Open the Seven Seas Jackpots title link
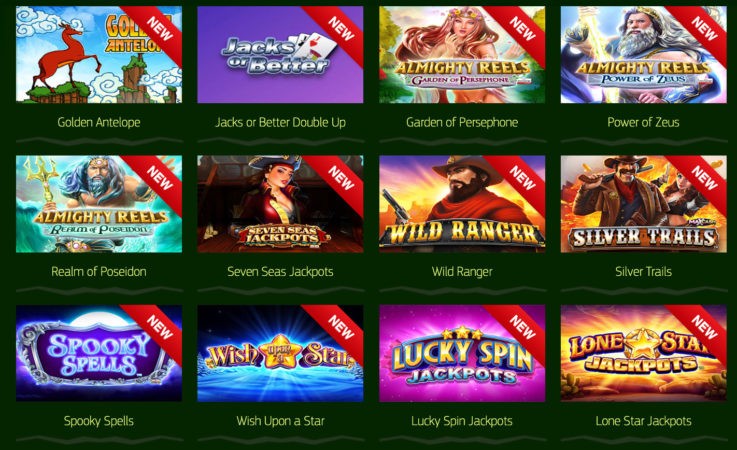The width and height of the screenshot is (737, 450). [280, 271]
